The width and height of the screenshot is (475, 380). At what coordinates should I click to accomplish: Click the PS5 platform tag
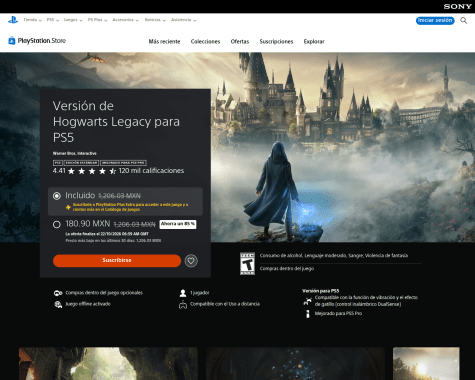[58, 163]
